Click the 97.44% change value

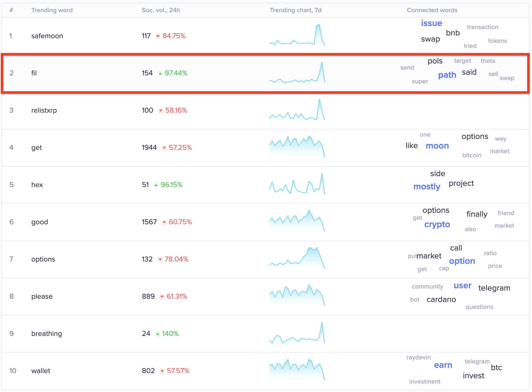tap(176, 73)
